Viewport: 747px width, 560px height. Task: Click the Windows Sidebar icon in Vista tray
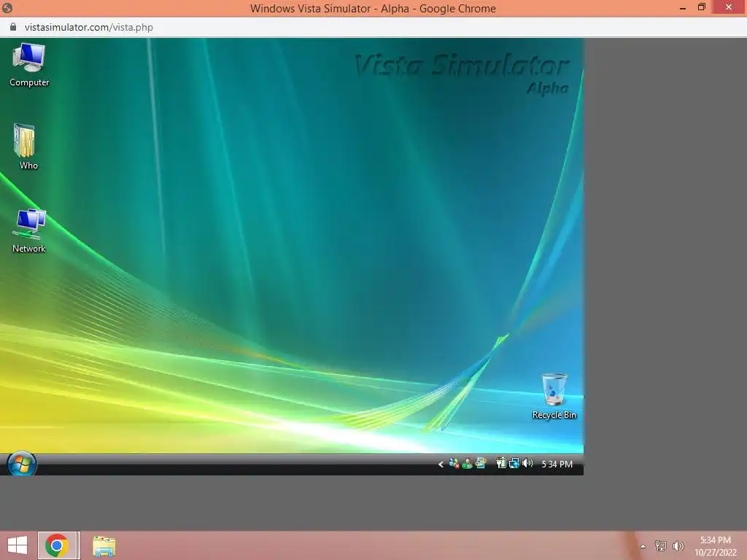coord(481,463)
